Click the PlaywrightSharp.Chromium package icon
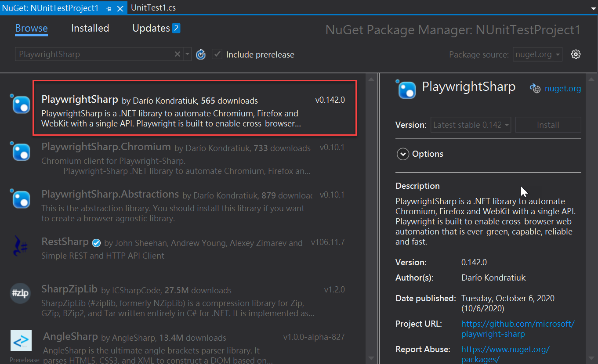The height and width of the screenshot is (364, 598). pyautogui.click(x=21, y=151)
